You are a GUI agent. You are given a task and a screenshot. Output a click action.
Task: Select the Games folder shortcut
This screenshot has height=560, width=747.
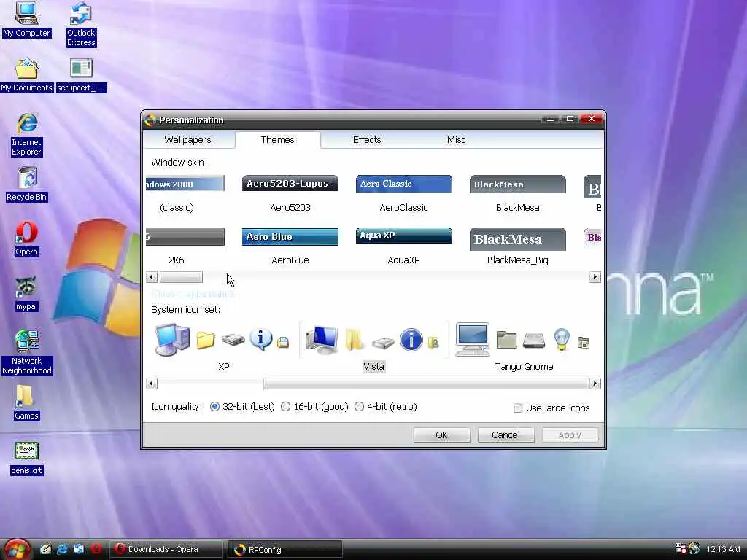pos(26,402)
